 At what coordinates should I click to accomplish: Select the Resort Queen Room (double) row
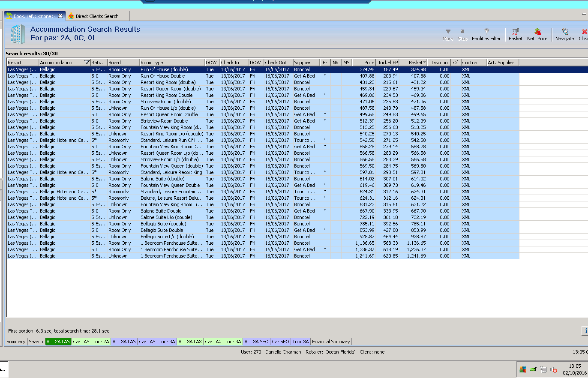click(x=263, y=89)
